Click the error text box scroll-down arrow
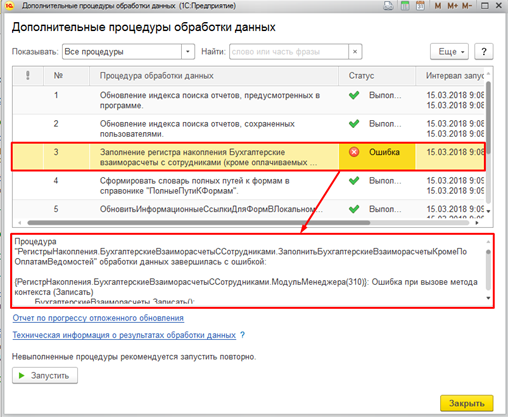The image size is (508, 417). 488,298
